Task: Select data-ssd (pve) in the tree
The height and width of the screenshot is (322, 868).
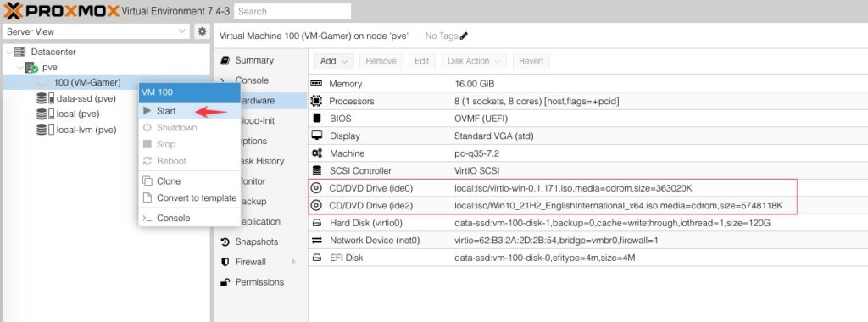Action: coord(86,98)
